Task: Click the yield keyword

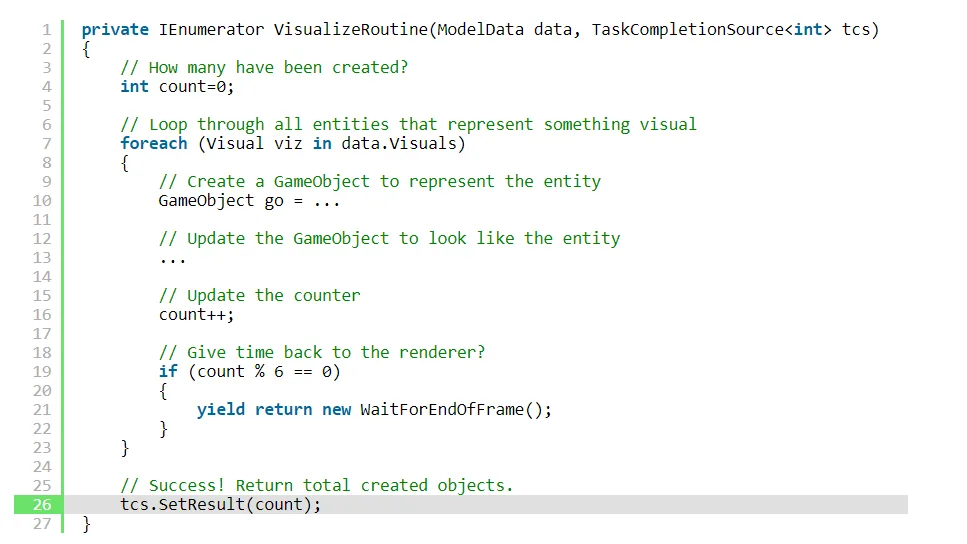Action: pos(221,410)
